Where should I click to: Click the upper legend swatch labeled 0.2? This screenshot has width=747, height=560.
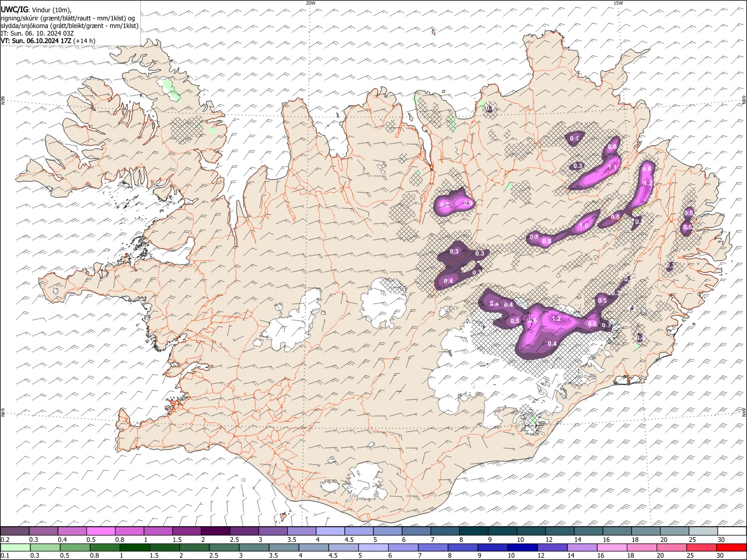[x=15, y=531]
